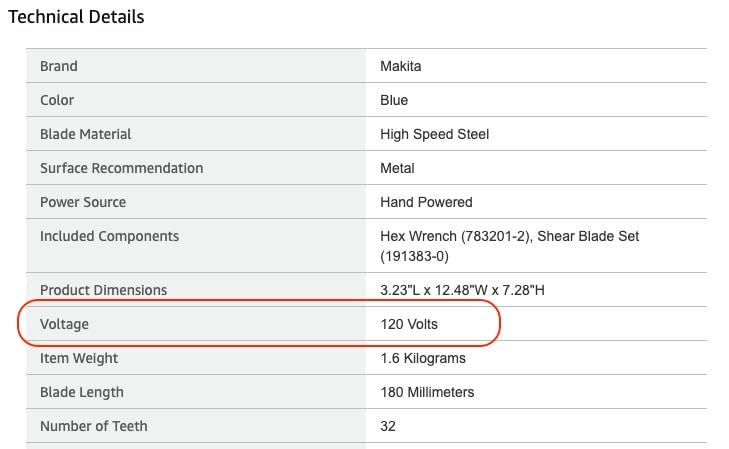Image resolution: width=729 pixels, height=449 pixels.
Task: Click the Hand Powered value
Action: 426,202
